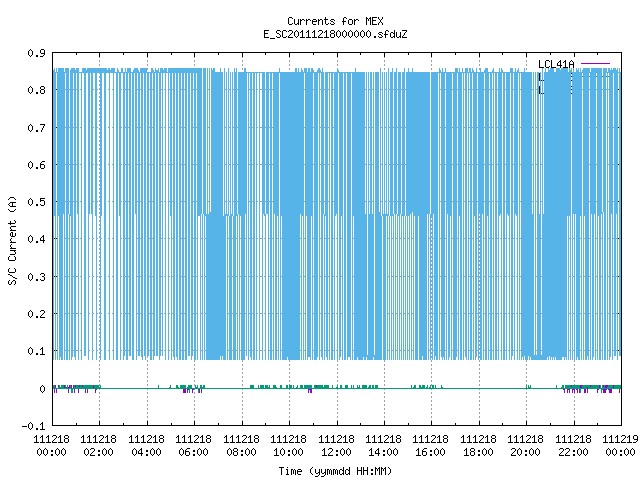The height and width of the screenshot is (480, 640).
Task: Select the subtitle E_SC20111218000000.sfduZ
Action: (x=335, y=34)
